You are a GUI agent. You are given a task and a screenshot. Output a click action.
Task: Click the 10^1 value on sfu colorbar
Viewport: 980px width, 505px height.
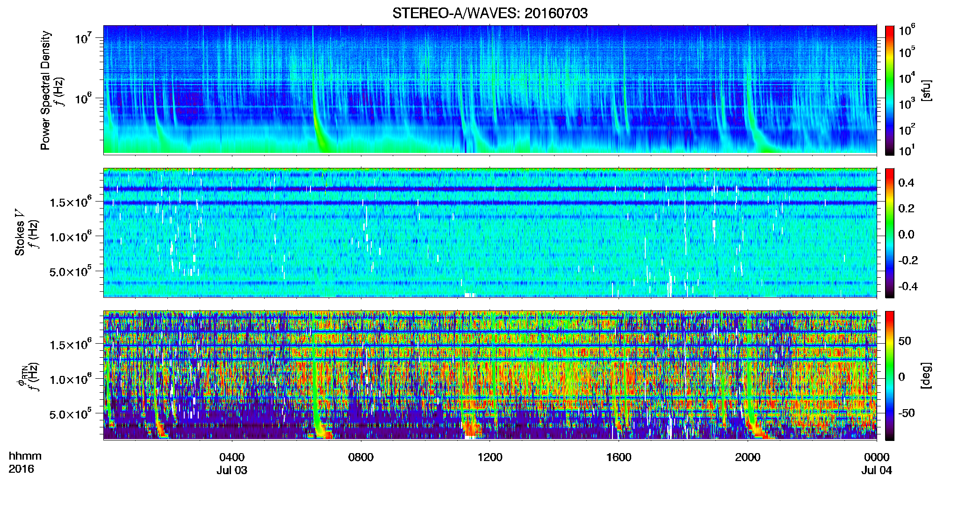click(907, 150)
